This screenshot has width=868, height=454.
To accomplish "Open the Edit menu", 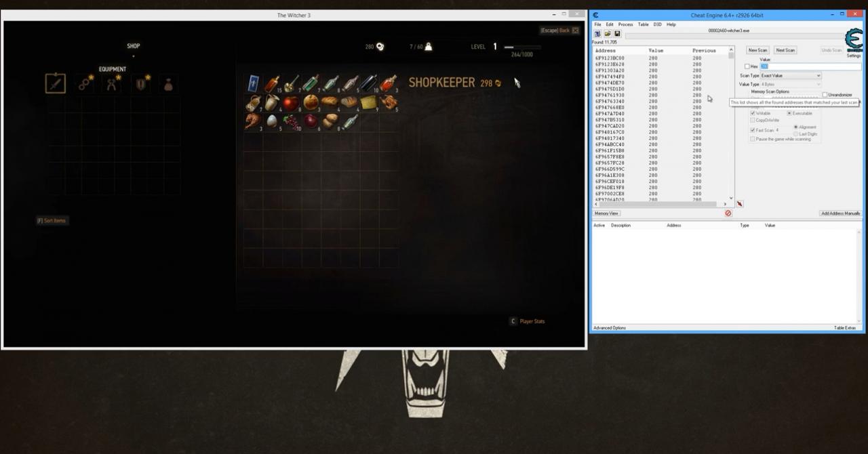I will tap(610, 24).
